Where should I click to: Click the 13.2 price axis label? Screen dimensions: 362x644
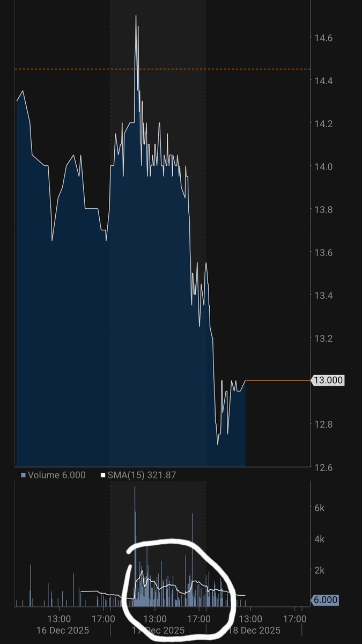324,339
